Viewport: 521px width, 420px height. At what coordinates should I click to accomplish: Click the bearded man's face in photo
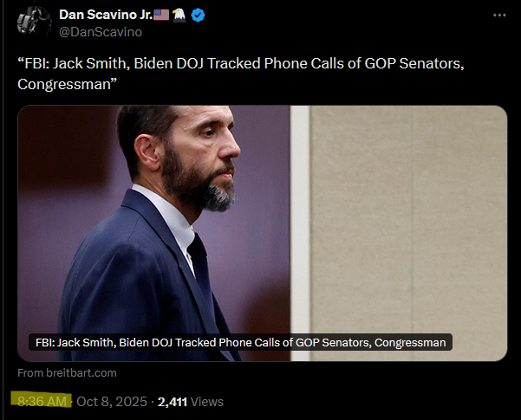(203, 156)
